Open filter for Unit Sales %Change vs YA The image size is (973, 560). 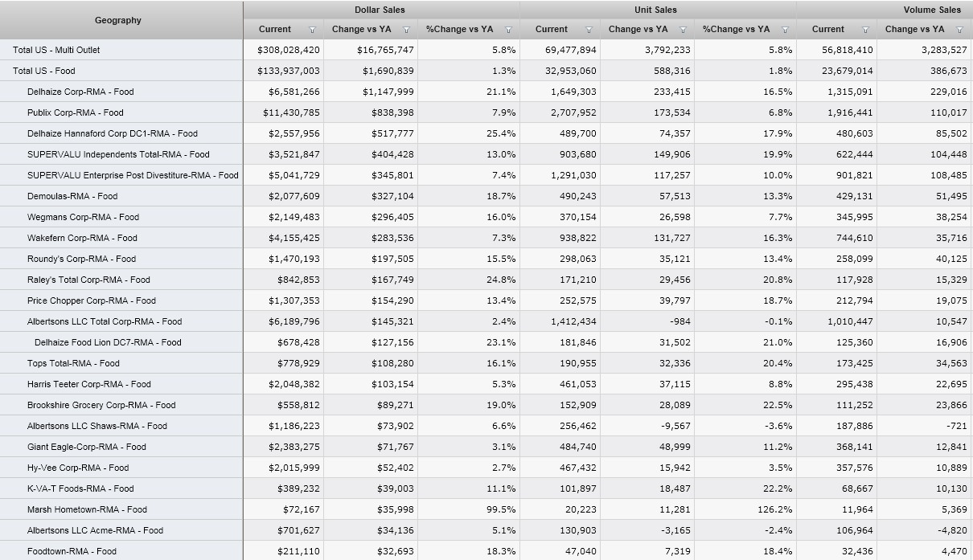785,30
